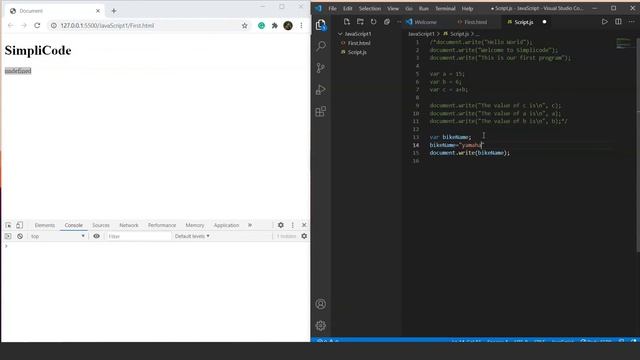
Task: Click the console Filter field
Action: point(139,236)
